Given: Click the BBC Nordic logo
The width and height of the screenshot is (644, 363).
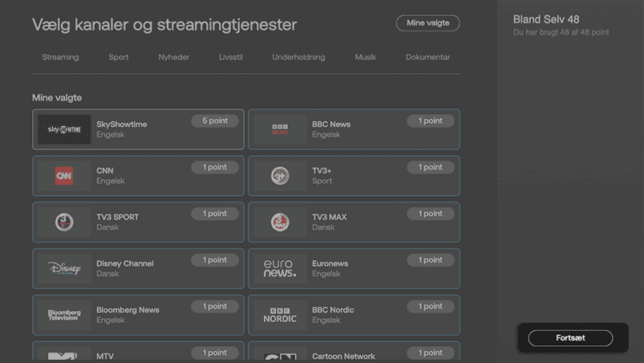Looking at the screenshot, I should click(280, 315).
